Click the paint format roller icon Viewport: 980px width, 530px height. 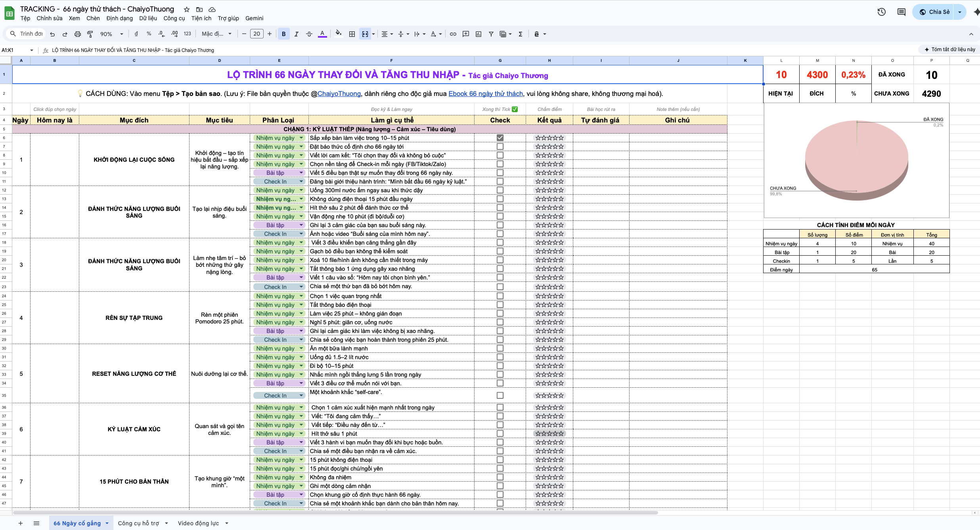90,34
